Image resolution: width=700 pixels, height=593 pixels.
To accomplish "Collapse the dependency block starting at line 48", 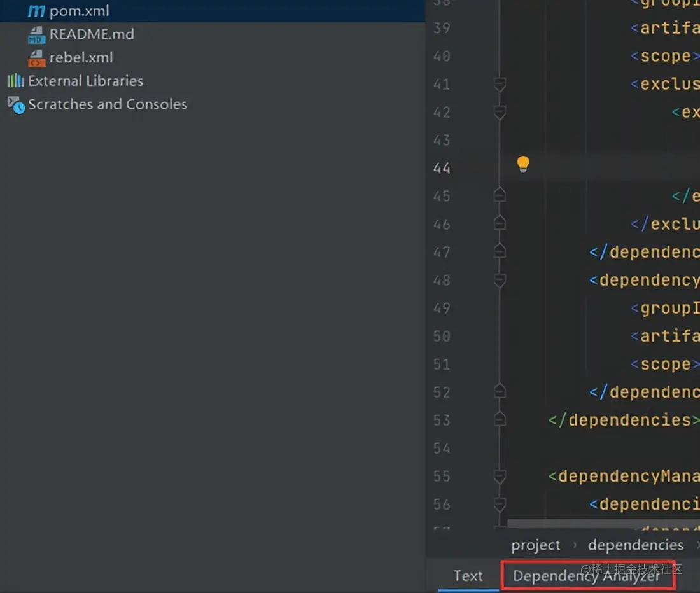I will [500, 280].
